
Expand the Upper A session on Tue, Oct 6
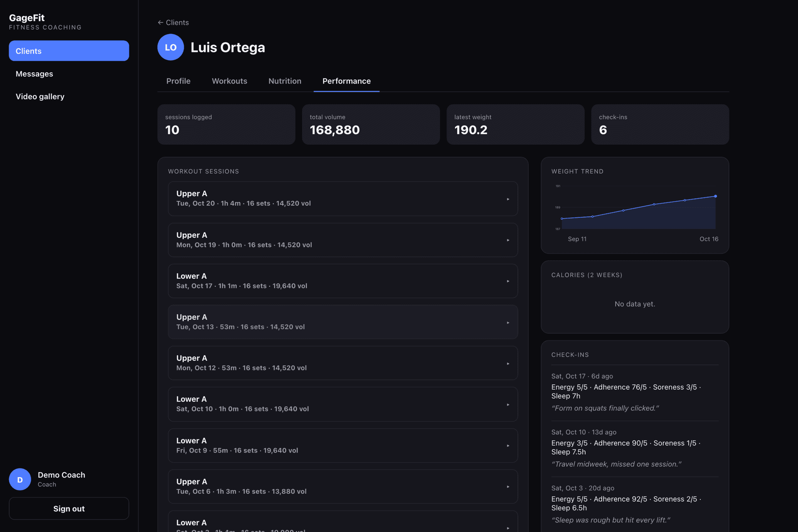[x=343, y=486]
